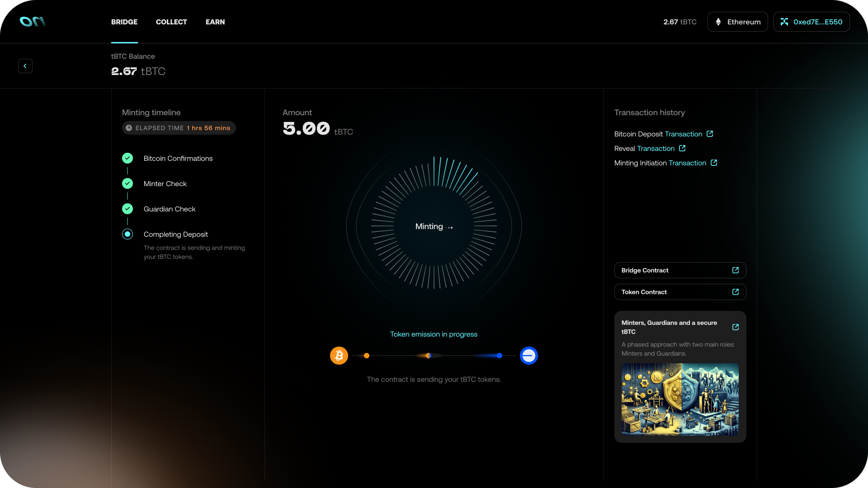868x488 pixels.
Task: Switch to the COLLECT tab
Action: point(171,22)
